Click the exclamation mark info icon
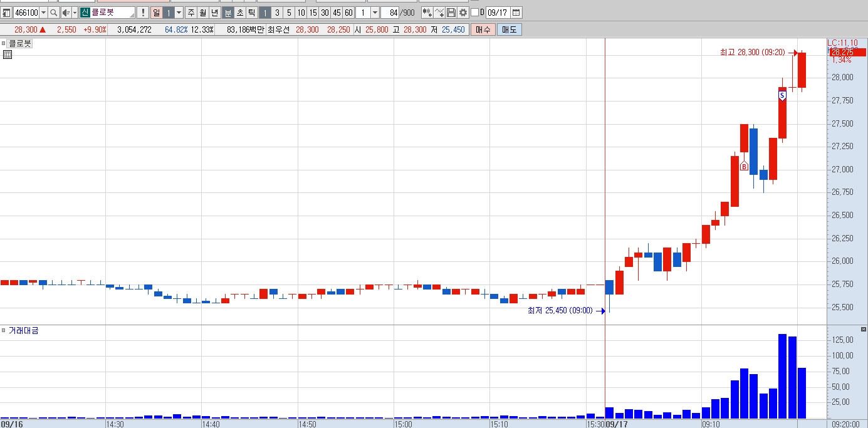Image resolution: width=868 pixels, height=428 pixels. tap(143, 13)
